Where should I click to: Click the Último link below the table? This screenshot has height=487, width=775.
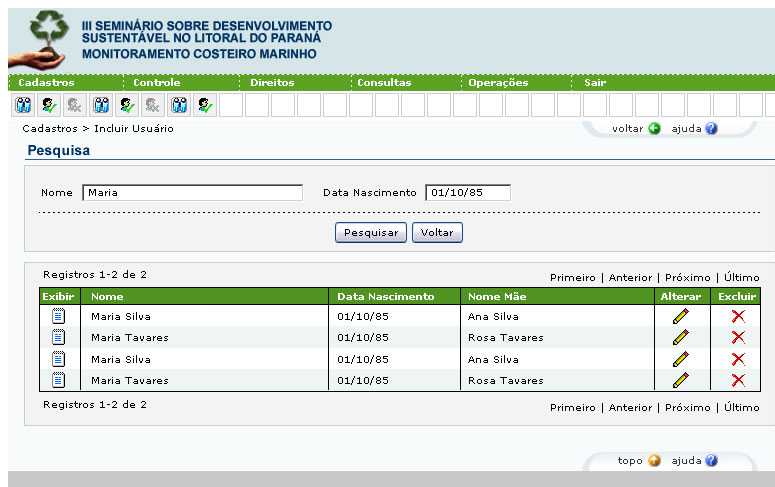point(741,408)
